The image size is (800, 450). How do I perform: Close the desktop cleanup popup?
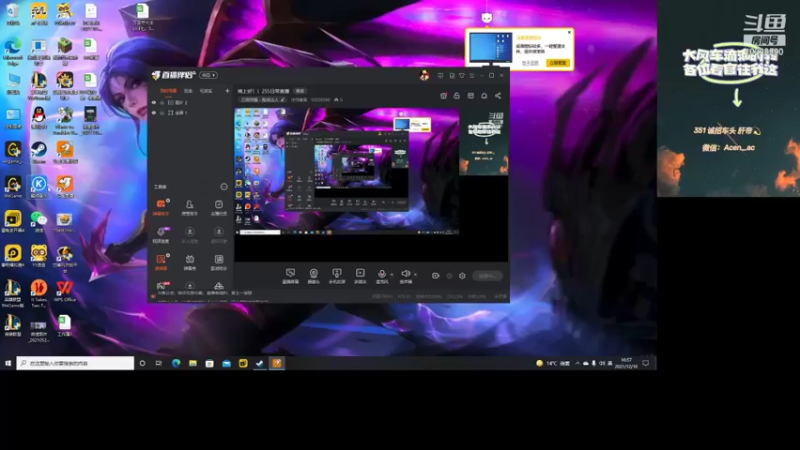(x=569, y=32)
